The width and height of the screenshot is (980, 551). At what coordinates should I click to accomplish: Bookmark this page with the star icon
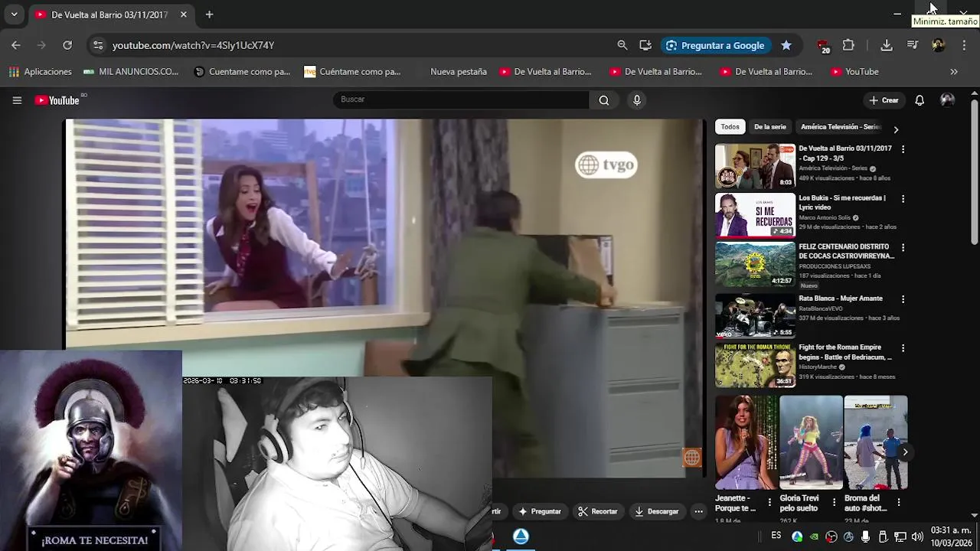pos(786,45)
